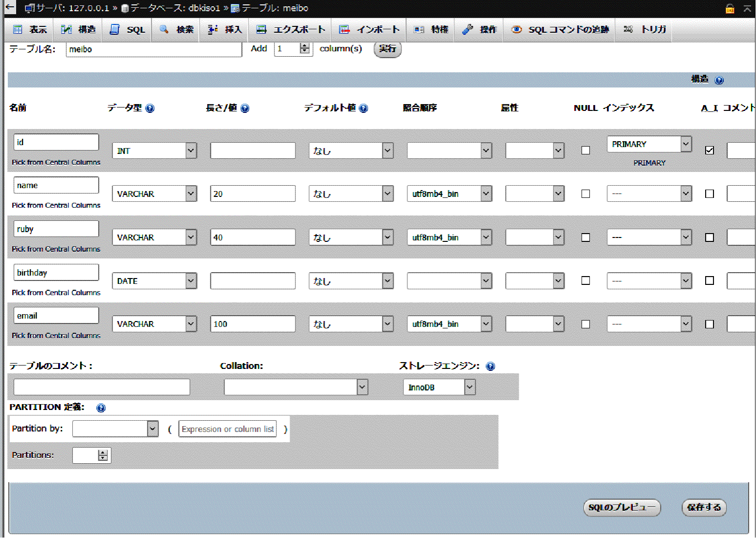Click the help icon next to デフォルト値

tap(363, 108)
